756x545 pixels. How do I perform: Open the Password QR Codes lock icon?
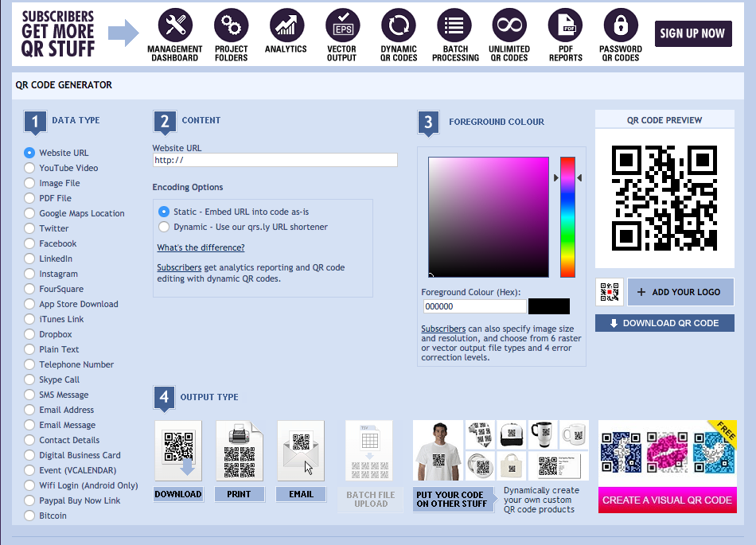tap(621, 25)
